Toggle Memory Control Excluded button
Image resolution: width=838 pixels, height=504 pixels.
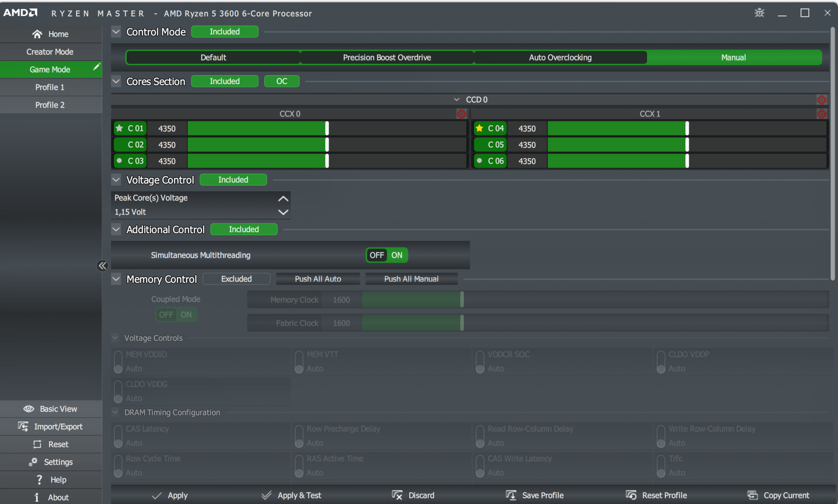pyautogui.click(x=236, y=279)
